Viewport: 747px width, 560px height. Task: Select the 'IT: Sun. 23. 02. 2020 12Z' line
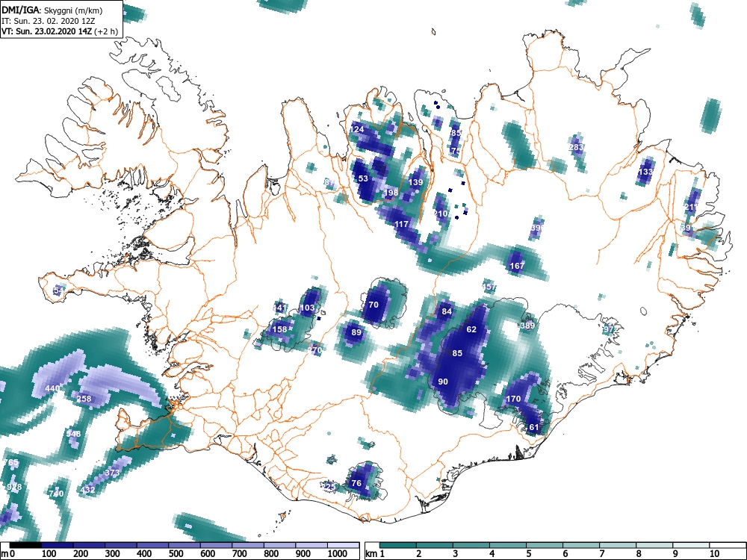48,21
